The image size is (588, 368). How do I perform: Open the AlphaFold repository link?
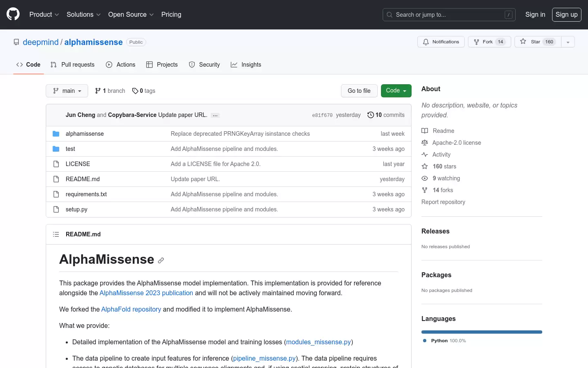131,309
